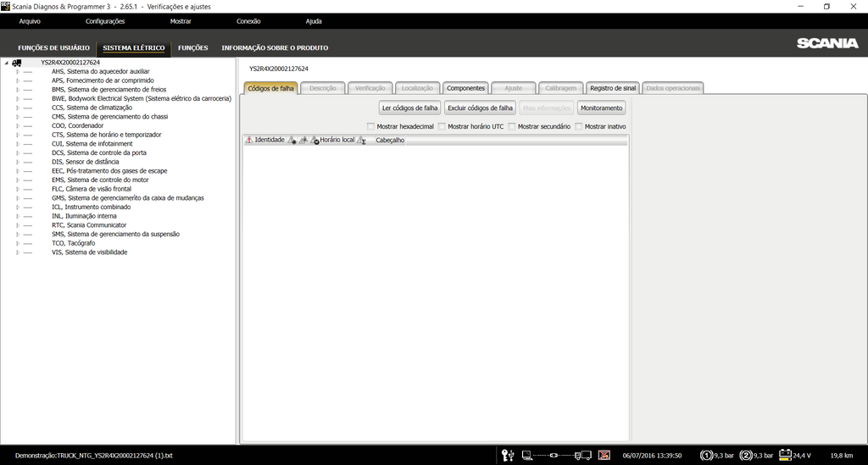Click the 19,8 km odometer reading
Viewport: 868px width, 465px height.
(x=842, y=456)
